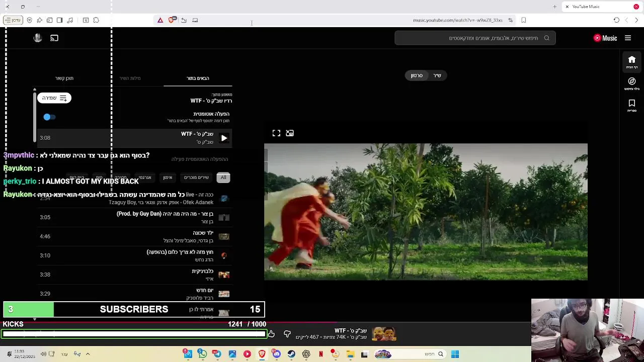
Task: Reload the page in the browser
Action: pos(616,20)
